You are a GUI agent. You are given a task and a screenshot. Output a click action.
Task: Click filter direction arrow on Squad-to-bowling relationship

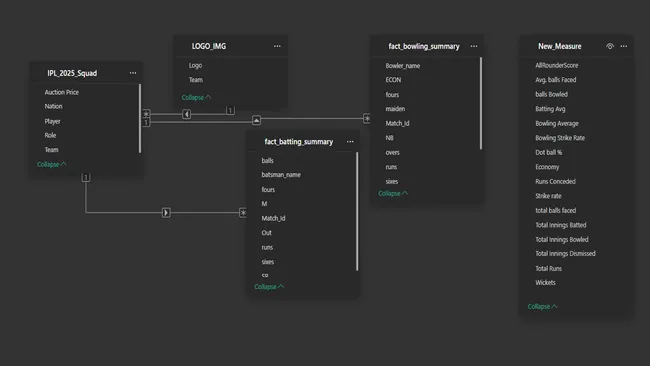point(257,120)
